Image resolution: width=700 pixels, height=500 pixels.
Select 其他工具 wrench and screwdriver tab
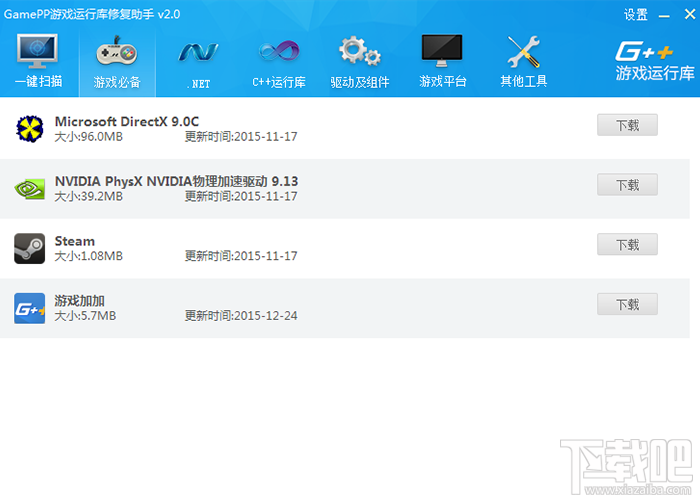coord(524,61)
